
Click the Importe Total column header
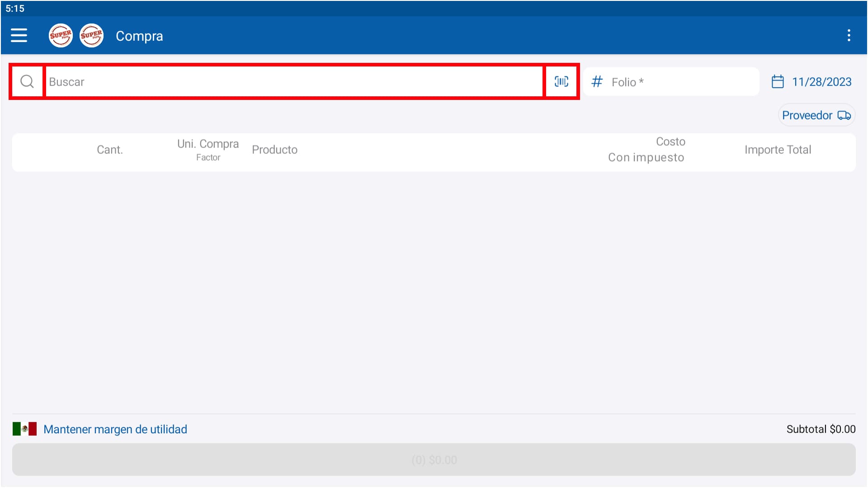coord(778,150)
